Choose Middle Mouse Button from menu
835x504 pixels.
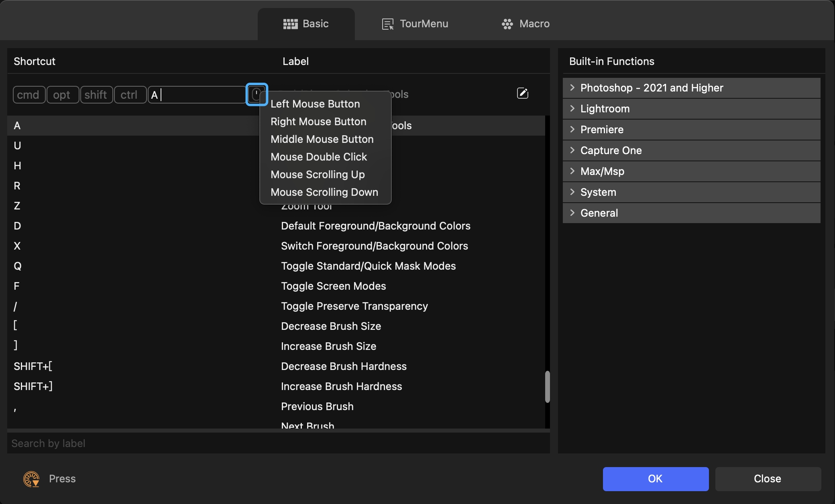(x=325, y=139)
